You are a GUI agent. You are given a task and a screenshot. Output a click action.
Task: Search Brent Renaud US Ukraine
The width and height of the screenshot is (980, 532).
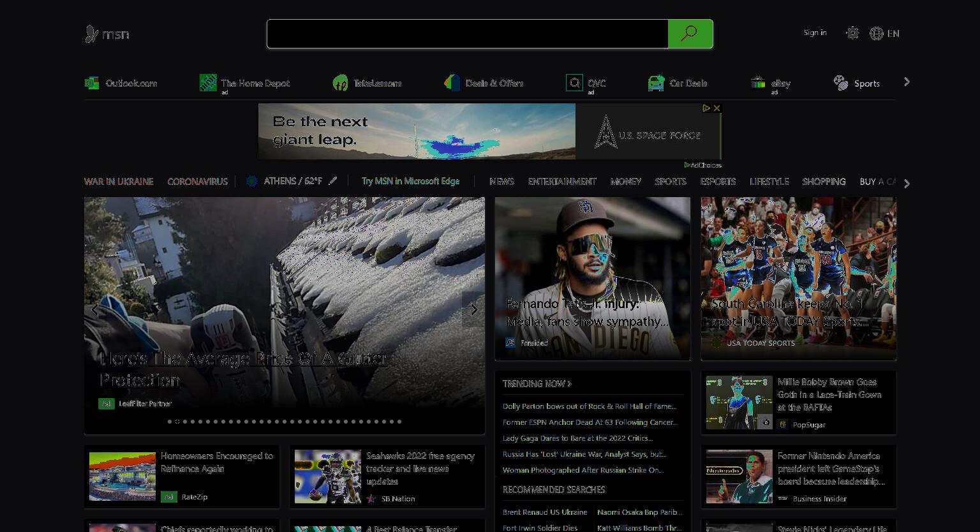545,512
